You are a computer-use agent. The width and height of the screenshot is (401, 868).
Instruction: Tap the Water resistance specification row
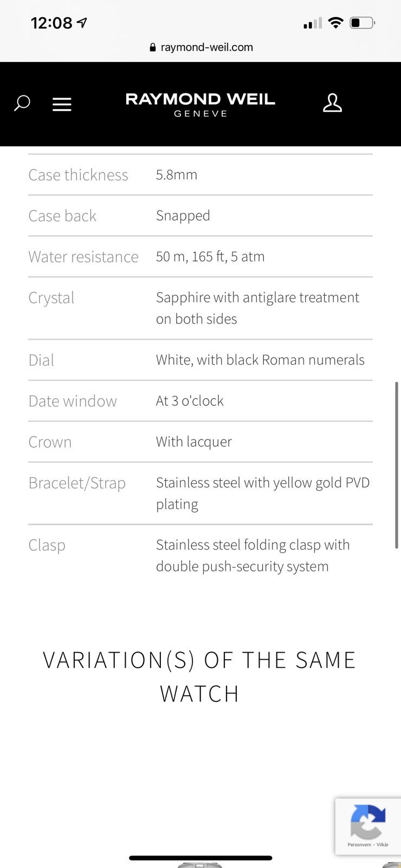point(200,257)
